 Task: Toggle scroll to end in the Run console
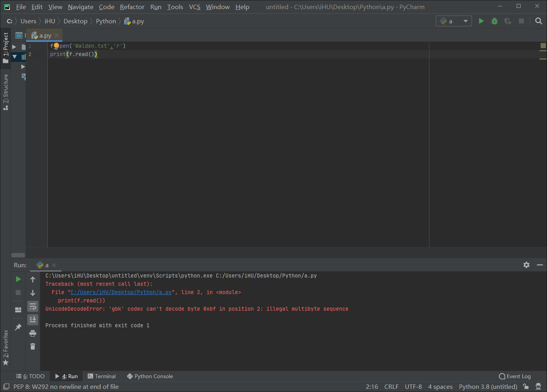(x=33, y=319)
